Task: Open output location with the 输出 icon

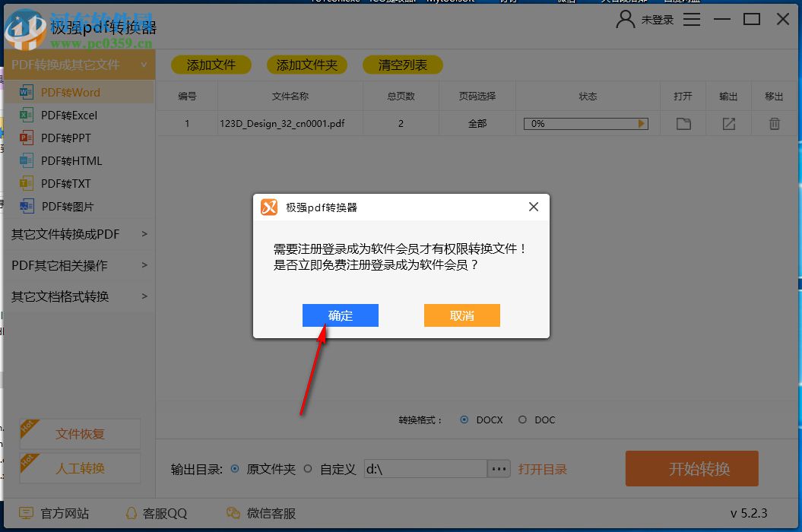Action: click(x=728, y=123)
